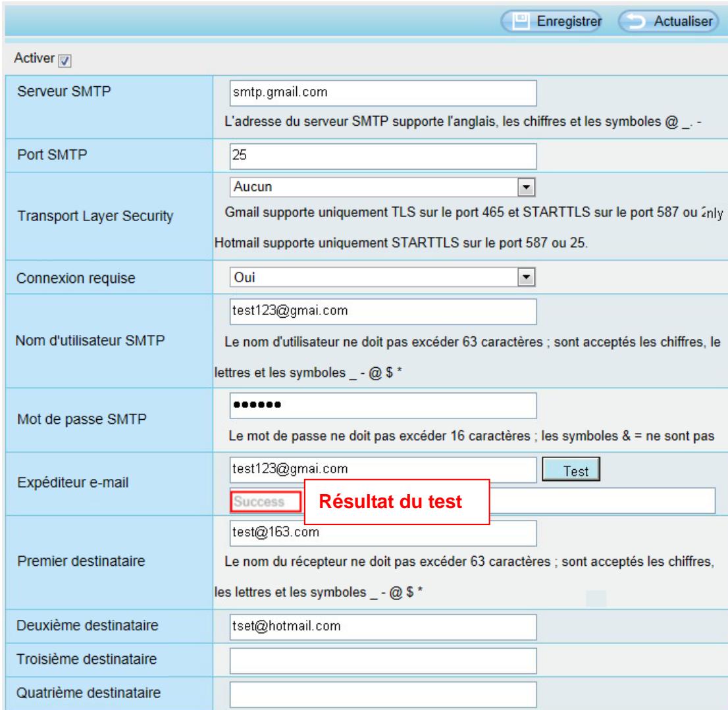Click the floppy disk icon in Enregistrer
The height and width of the screenshot is (710, 728).
click(x=521, y=21)
